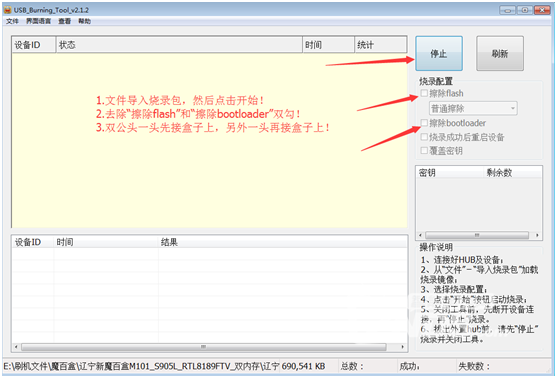The image size is (557, 378).
Task: Enable the 覆盖密钥 checkbox
Action: [x=424, y=151]
